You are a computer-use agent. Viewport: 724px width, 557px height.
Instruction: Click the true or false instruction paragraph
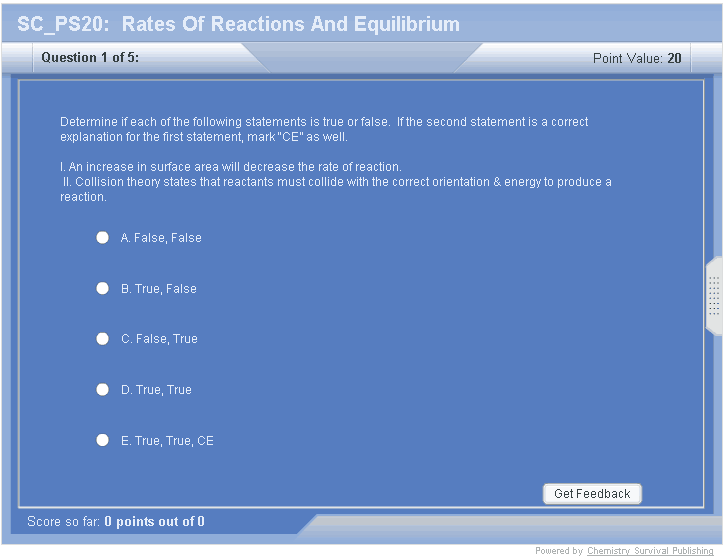[324, 129]
